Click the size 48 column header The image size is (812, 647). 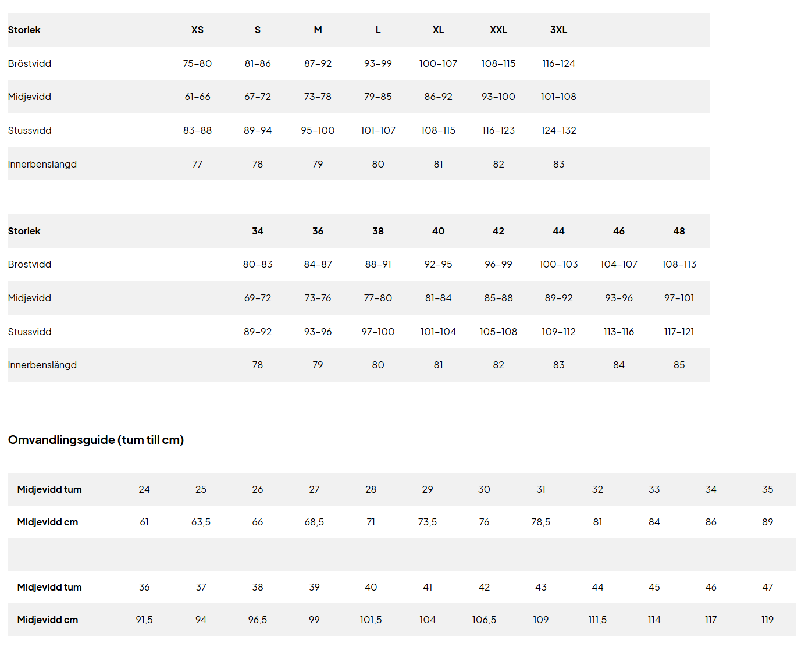679,231
